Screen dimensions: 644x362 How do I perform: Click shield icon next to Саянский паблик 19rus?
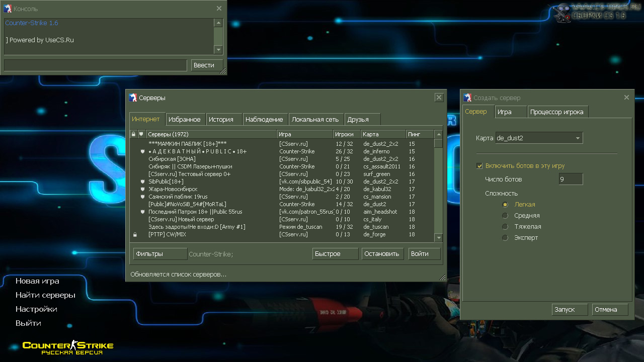[143, 197]
